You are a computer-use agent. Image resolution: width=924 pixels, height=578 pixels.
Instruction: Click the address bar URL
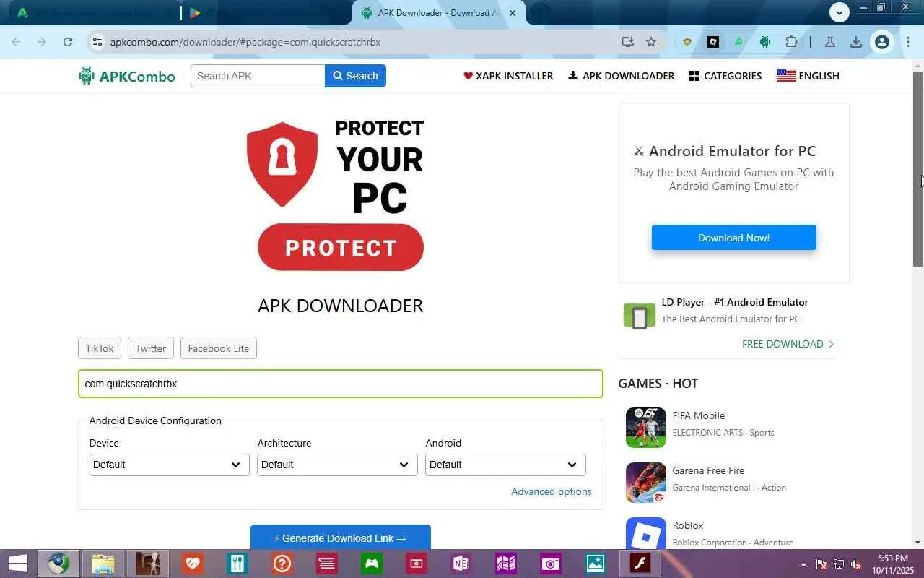[245, 42]
